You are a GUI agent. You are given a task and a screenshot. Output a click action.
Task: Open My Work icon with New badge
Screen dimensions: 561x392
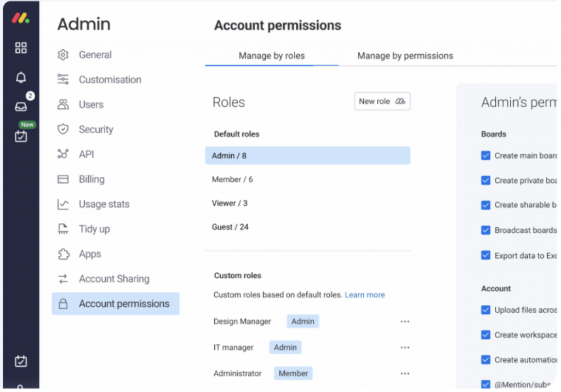[21, 136]
